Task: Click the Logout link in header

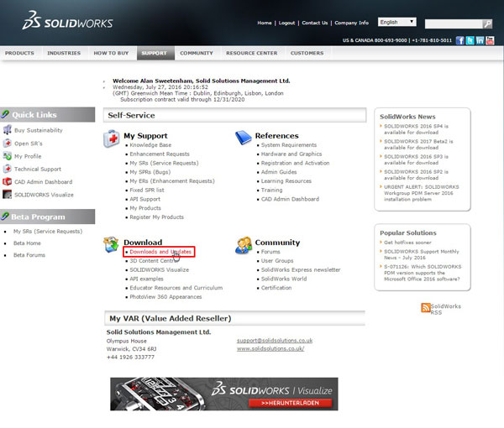Action: pos(287,23)
